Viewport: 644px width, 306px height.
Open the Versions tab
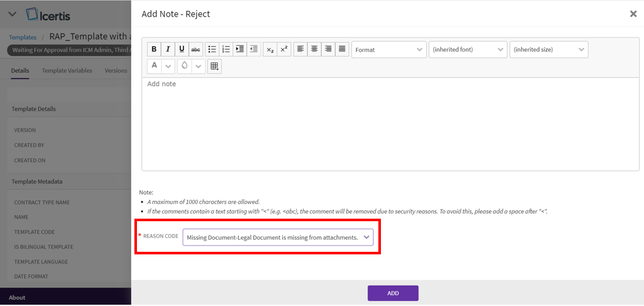[116, 71]
